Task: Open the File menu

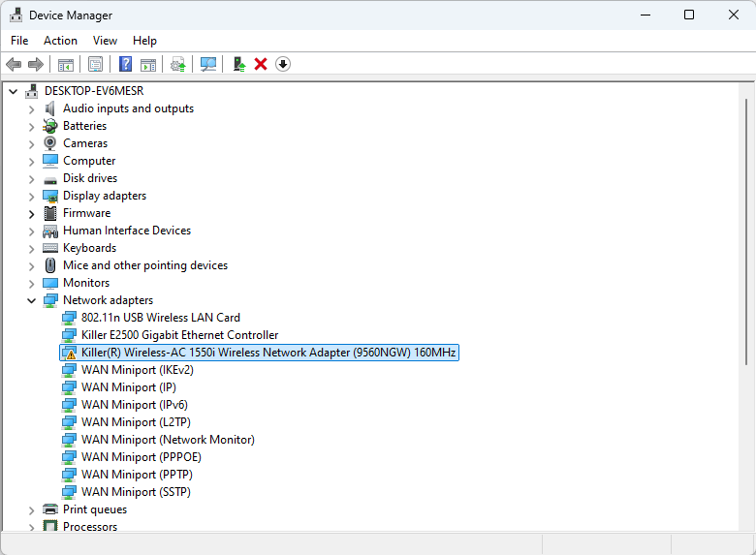Action: (19, 41)
